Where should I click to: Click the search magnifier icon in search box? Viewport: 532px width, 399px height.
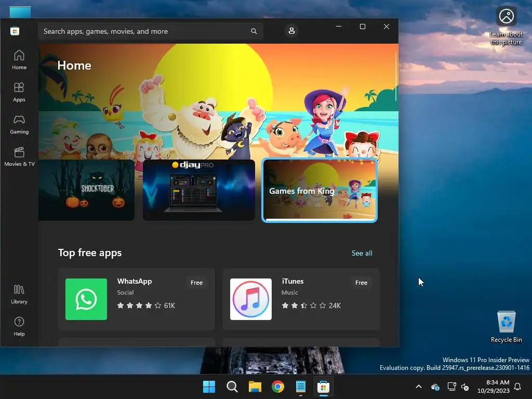point(254,31)
